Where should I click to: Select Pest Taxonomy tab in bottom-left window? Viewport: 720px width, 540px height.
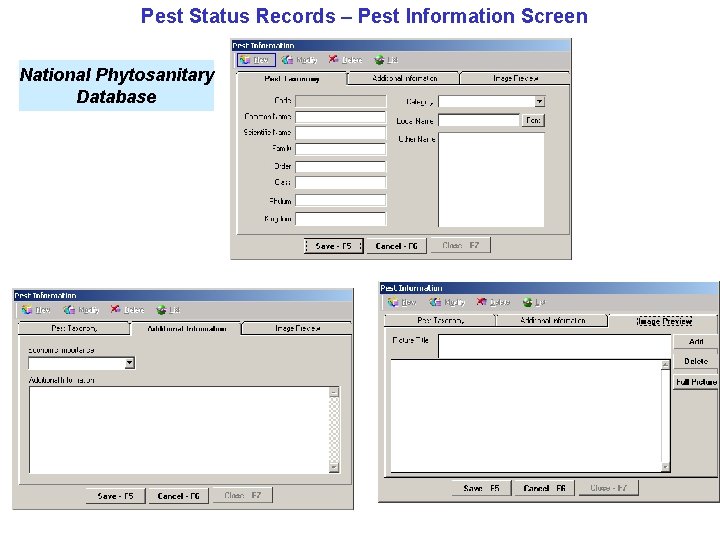click(x=74, y=328)
